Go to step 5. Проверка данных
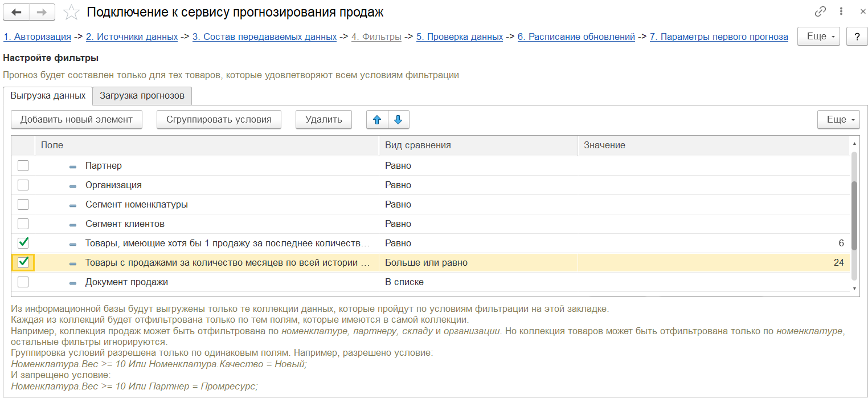Screen dimensions: 868x398 pos(459,37)
